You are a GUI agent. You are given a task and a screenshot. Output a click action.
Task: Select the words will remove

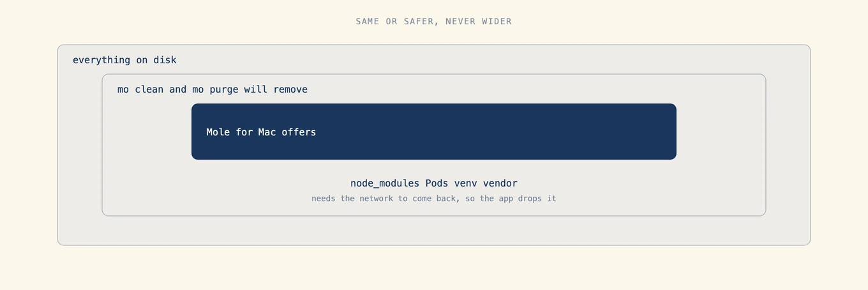pos(276,89)
